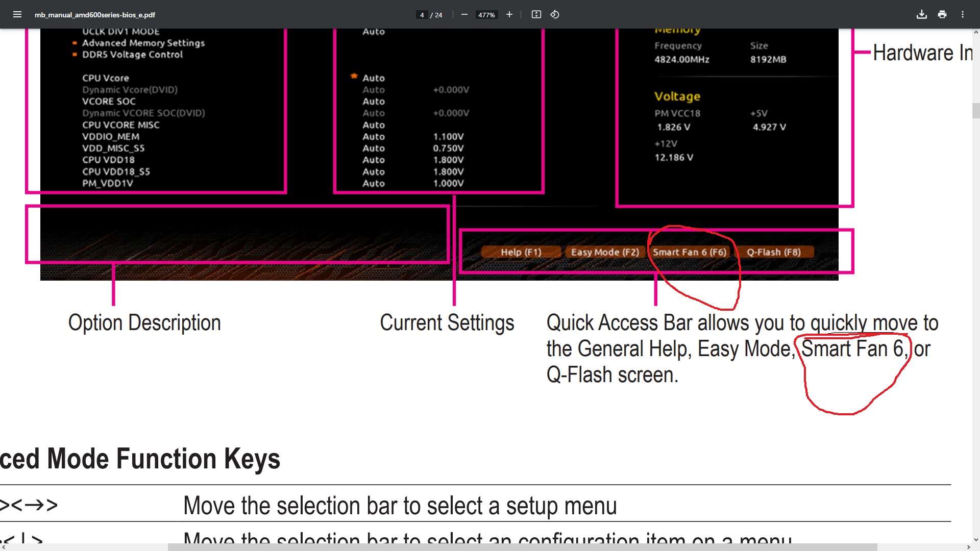Print the PDF document

942,14
